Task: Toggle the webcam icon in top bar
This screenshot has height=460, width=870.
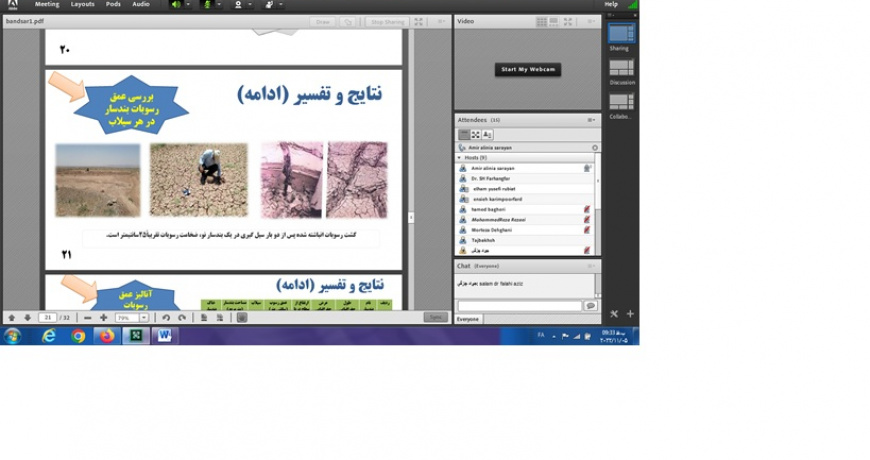Action: [238, 4]
